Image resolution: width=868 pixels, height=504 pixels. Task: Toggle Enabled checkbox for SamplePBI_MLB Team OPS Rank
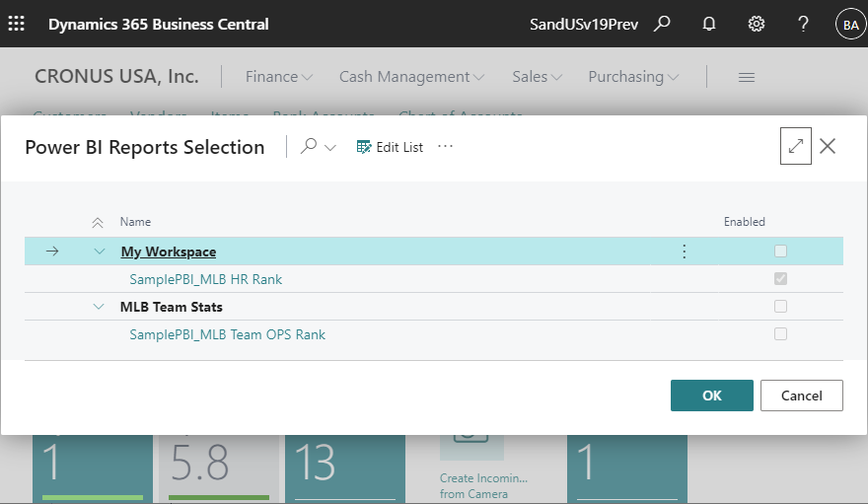(x=780, y=334)
